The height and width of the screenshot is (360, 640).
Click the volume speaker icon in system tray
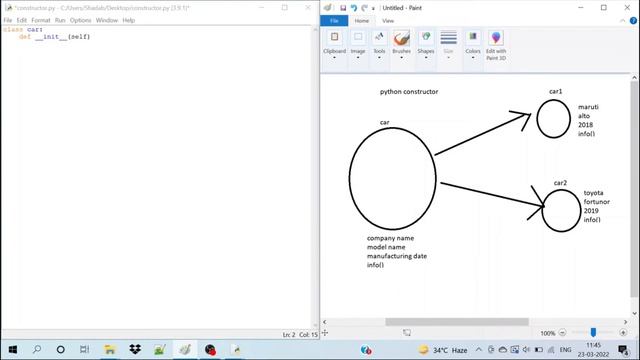[526, 350]
